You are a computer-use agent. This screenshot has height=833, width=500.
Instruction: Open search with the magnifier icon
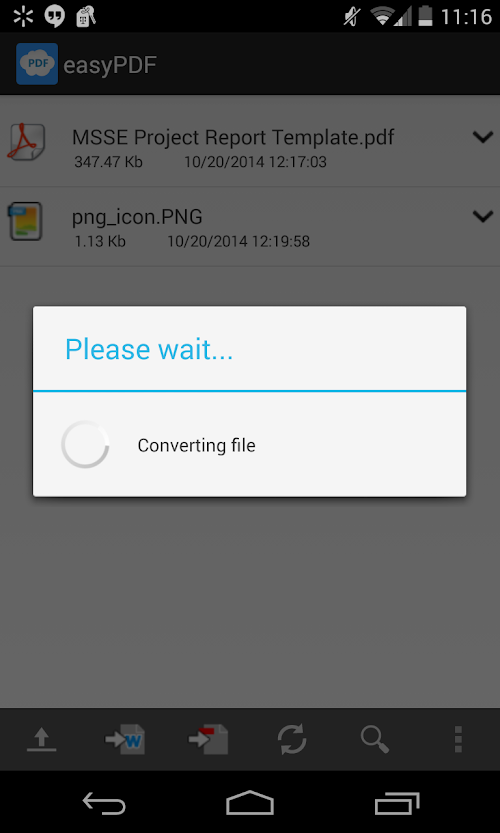(x=375, y=739)
